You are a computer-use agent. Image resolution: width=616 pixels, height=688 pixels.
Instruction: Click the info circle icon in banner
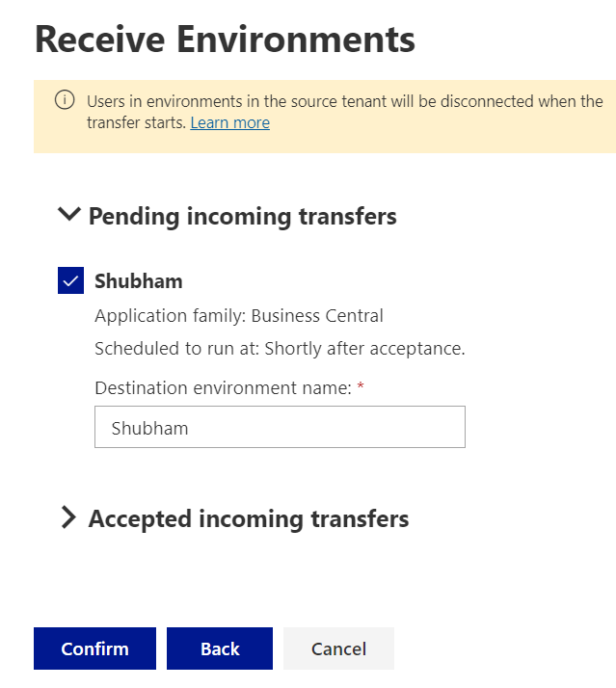pyautogui.click(x=65, y=100)
